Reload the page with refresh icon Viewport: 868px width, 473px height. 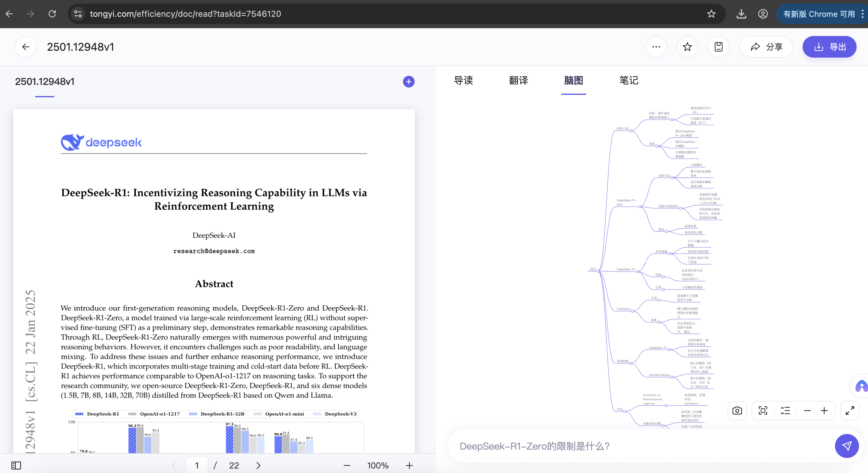[x=52, y=14]
